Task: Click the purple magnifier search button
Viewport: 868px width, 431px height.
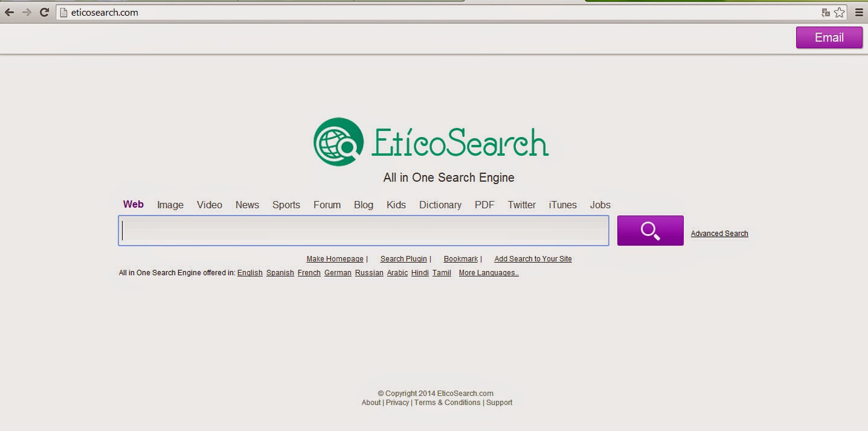Action: (650, 231)
